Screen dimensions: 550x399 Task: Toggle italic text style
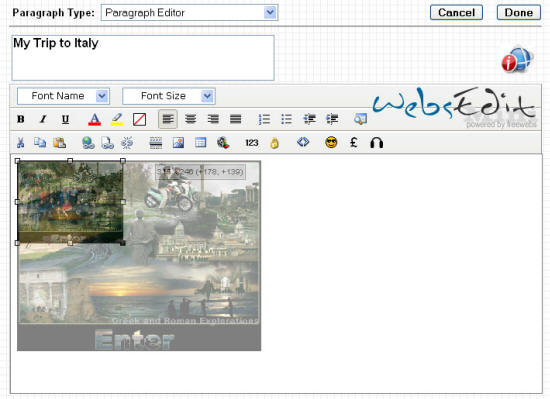[43, 119]
